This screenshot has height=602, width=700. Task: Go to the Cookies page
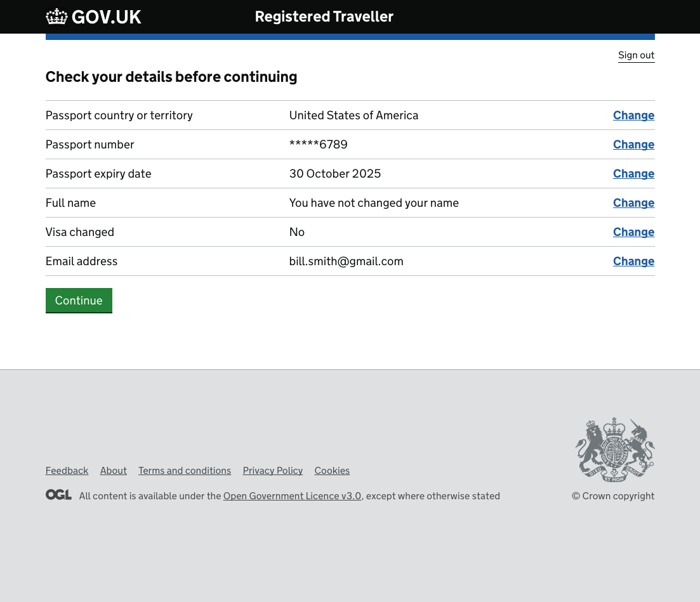pyautogui.click(x=332, y=471)
